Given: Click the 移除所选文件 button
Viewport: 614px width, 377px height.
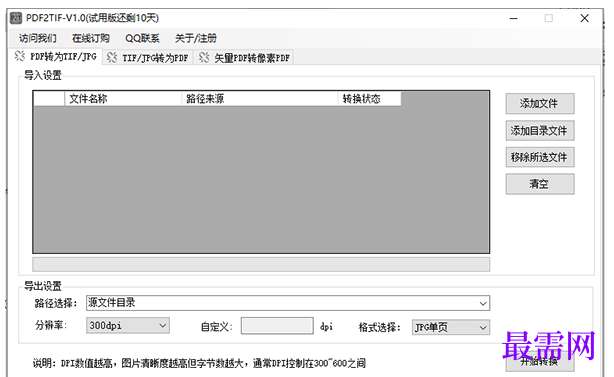Looking at the screenshot, I should pos(540,157).
